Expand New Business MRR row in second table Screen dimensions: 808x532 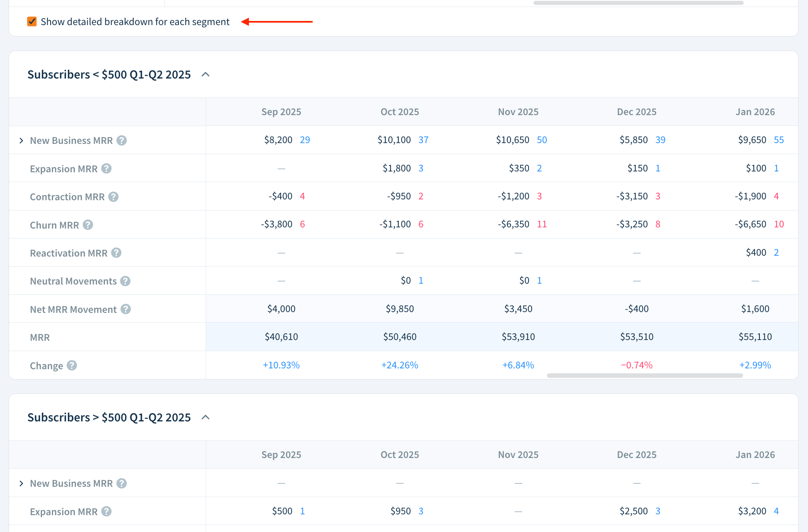pyautogui.click(x=21, y=483)
